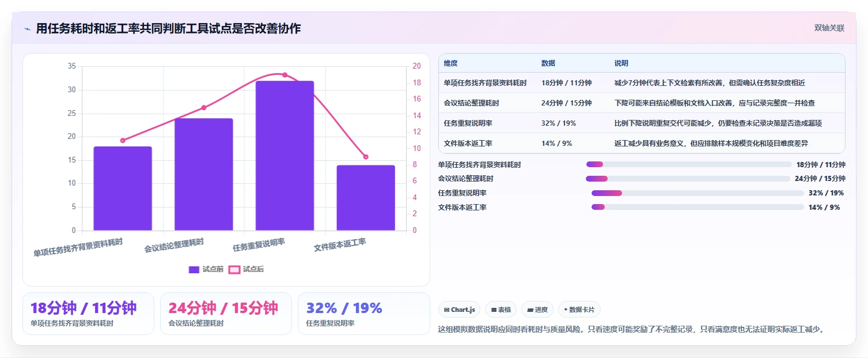
Task: Click the 文件版本返工率 purple bar
Action: tap(366, 198)
